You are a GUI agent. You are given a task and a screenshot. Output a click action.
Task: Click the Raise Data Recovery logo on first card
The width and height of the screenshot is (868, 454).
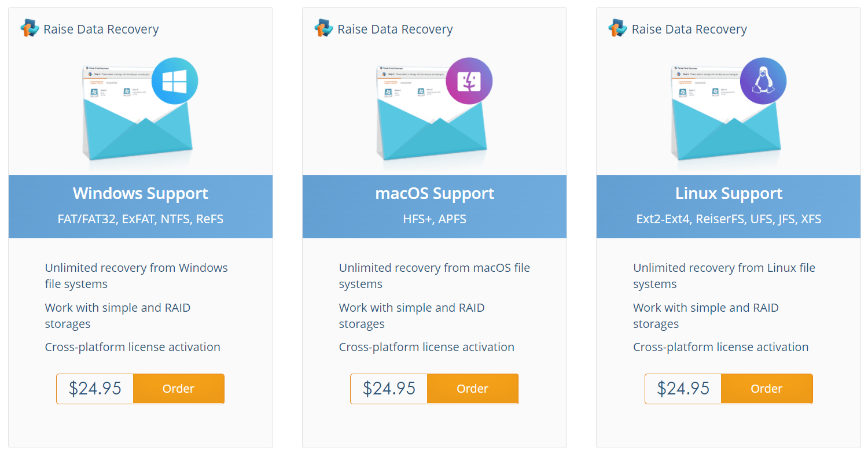pos(90,29)
